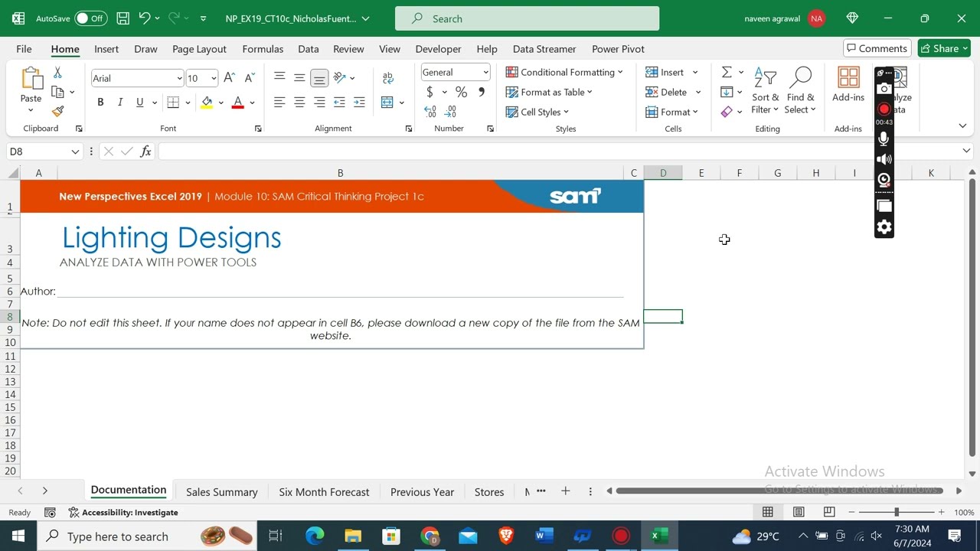Image resolution: width=980 pixels, height=551 pixels.
Task: Toggle AutoSave switch
Action: point(90,18)
